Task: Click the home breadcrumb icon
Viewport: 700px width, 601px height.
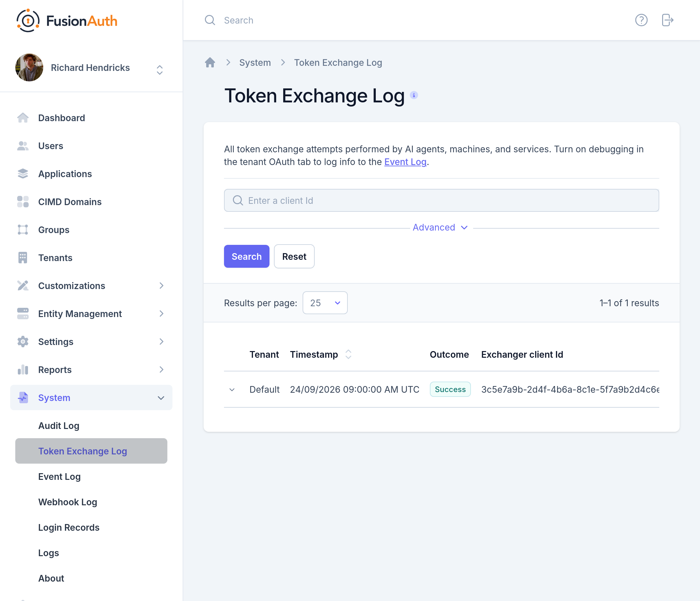Action: [210, 62]
